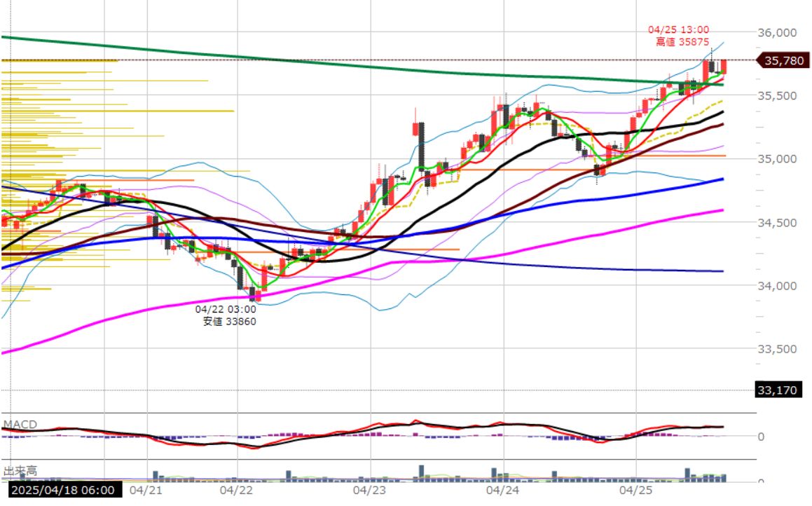Click the 04/25 date axis label
The image size is (812, 506).
[x=635, y=490]
